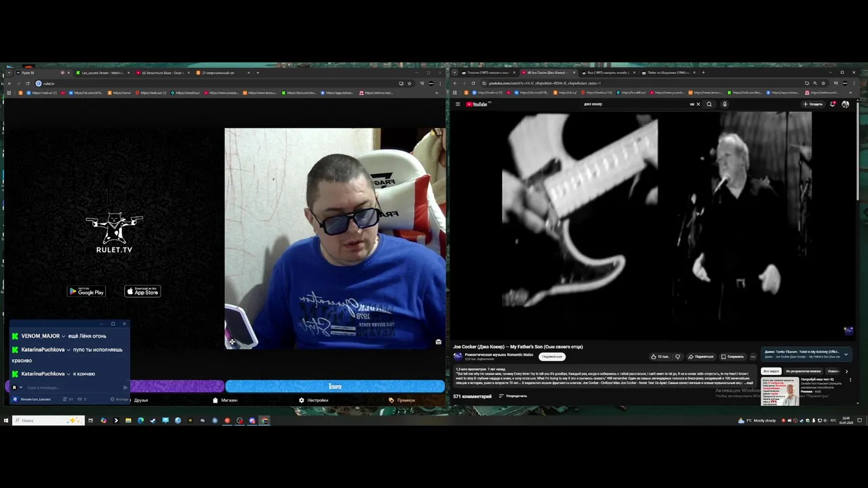Screen dimensions: 868x488
Task: Switch to Leo_Lacoste Stream tab
Action: tap(103, 73)
